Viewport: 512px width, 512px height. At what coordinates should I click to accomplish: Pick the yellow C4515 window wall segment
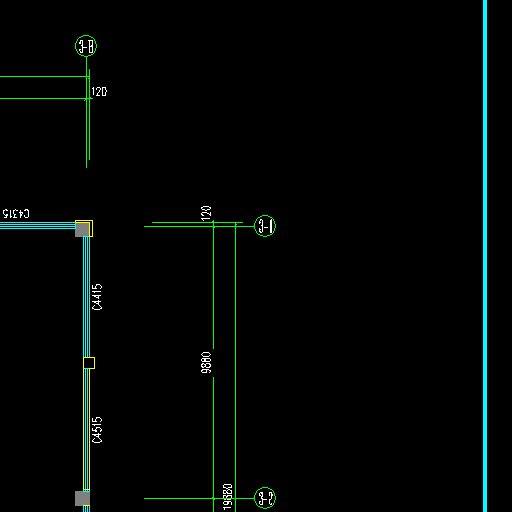tap(86, 430)
